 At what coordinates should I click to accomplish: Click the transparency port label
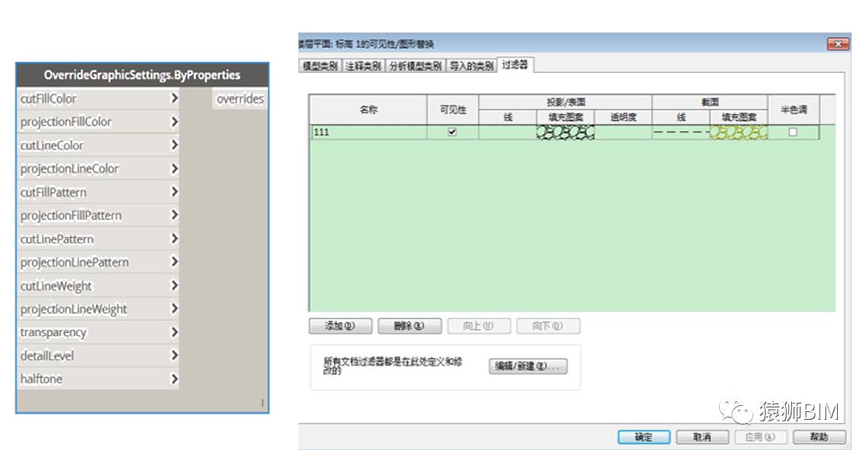point(53,332)
